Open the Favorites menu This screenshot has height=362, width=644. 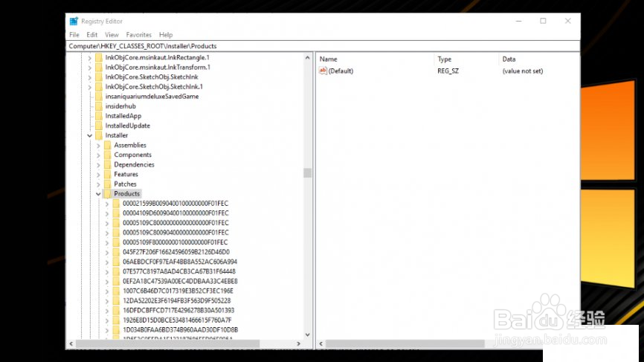(x=138, y=35)
